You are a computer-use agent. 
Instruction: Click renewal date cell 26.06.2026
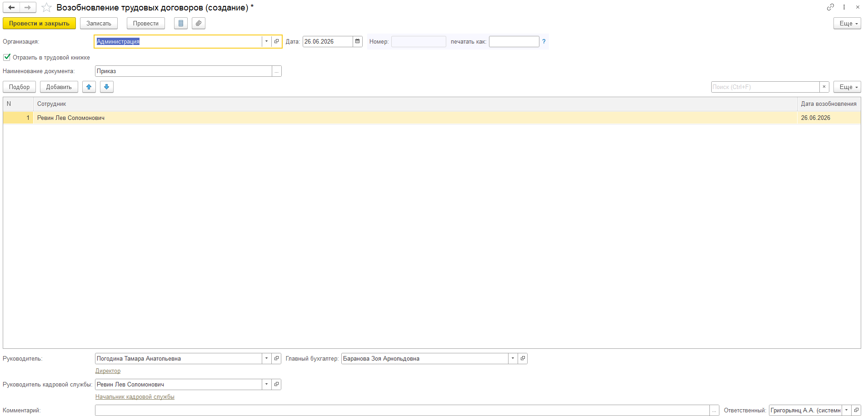pyautogui.click(x=828, y=118)
